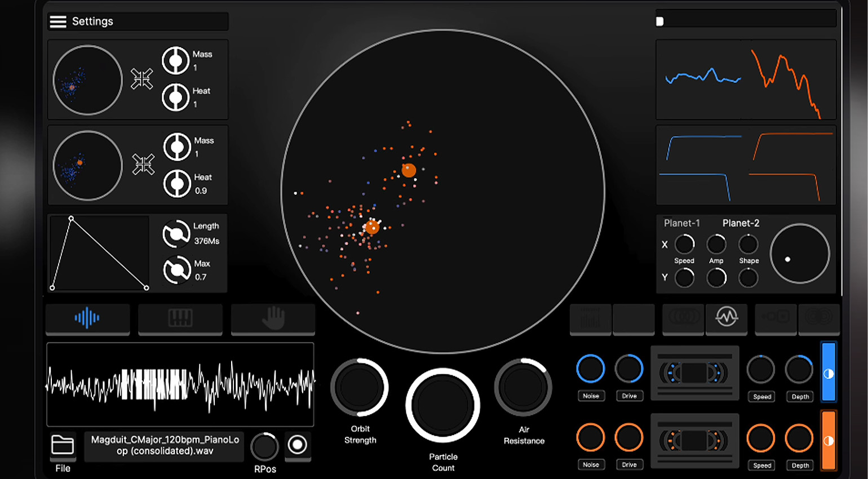Select the Planet-1 label
The width and height of the screenshot is (868, 479).
pyautogui.click(x=681, y=223)
